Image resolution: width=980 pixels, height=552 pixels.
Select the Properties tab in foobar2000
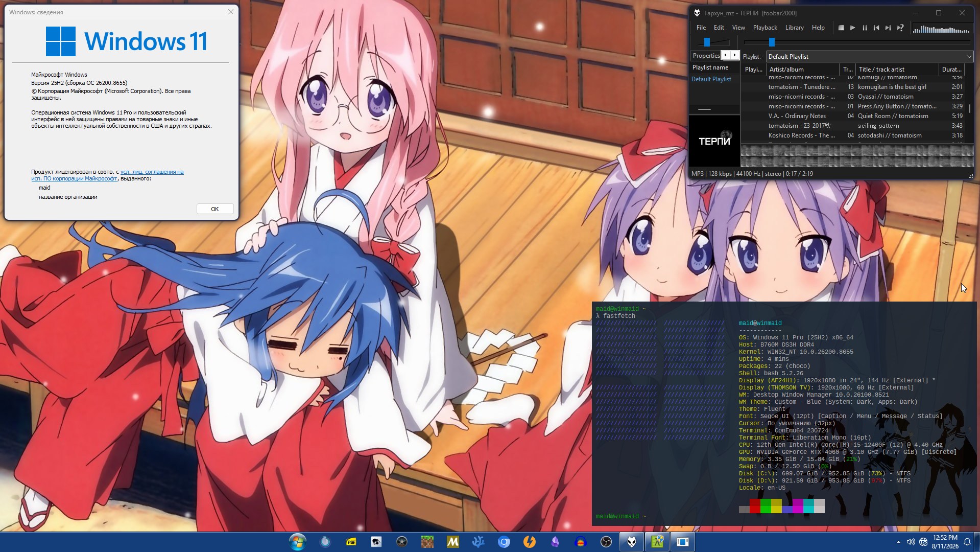click(706, 56)
